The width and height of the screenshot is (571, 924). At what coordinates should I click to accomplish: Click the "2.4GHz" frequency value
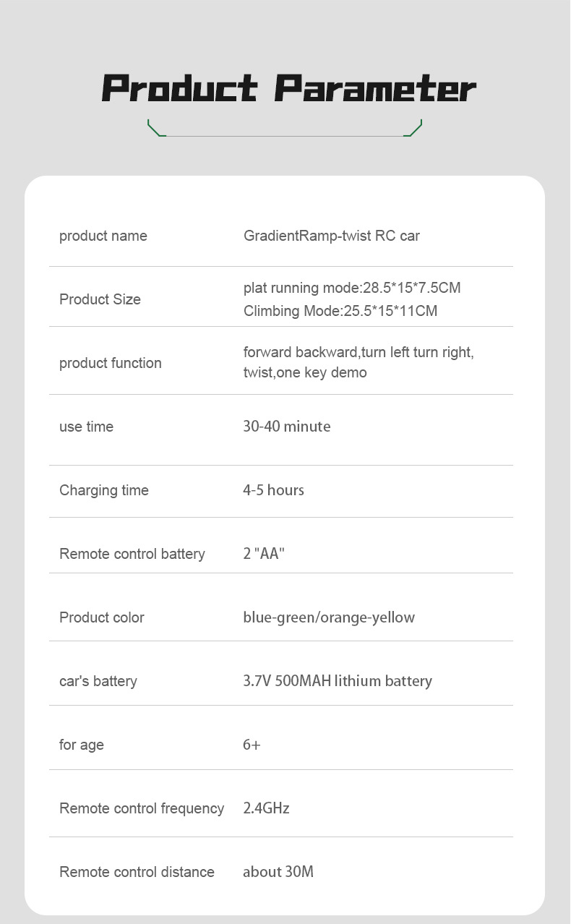(x=266, y=808)
